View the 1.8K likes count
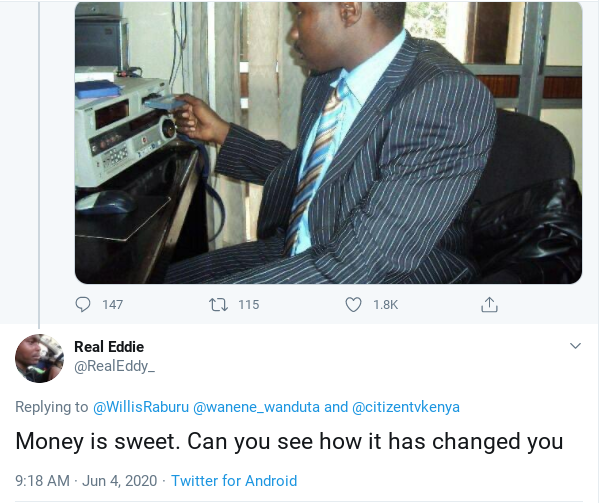599x503 pixels. (x=385, y=305)
